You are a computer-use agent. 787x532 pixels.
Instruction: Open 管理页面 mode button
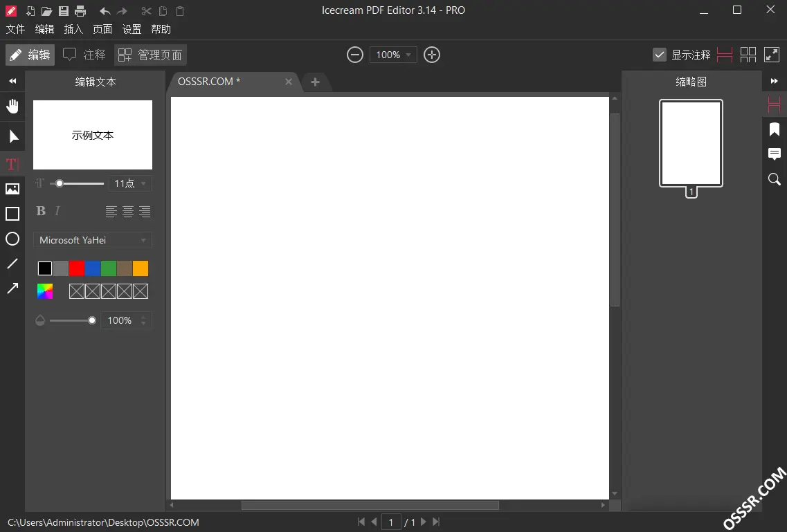151,55
